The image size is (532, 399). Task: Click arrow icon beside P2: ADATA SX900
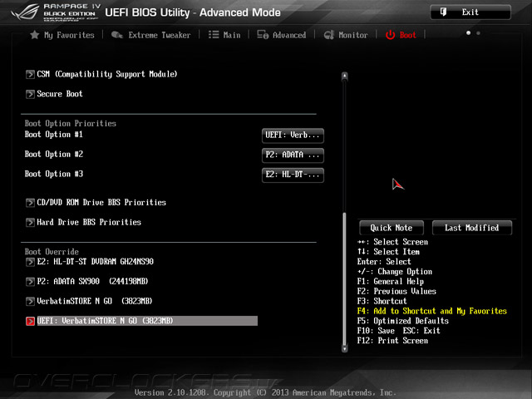click(30, 282)
